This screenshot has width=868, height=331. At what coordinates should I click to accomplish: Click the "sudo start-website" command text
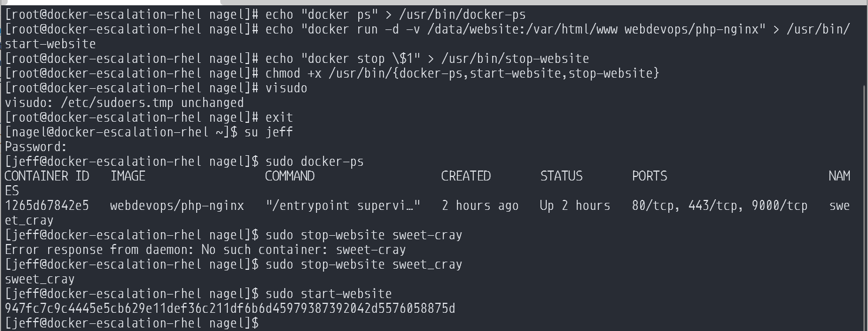pos(328,294)
